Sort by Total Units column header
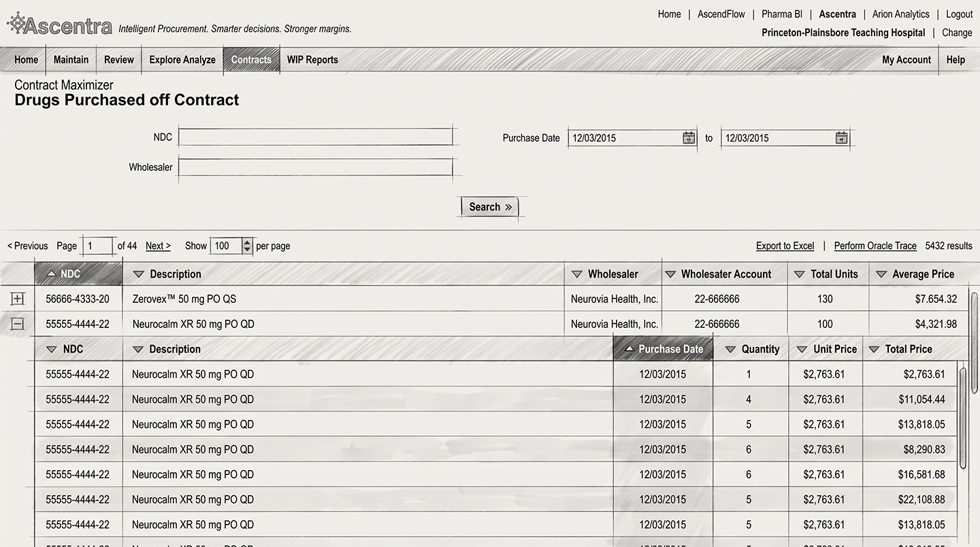Image resolution: width=980 pixels, height=547 pixels. click(828, 274)
